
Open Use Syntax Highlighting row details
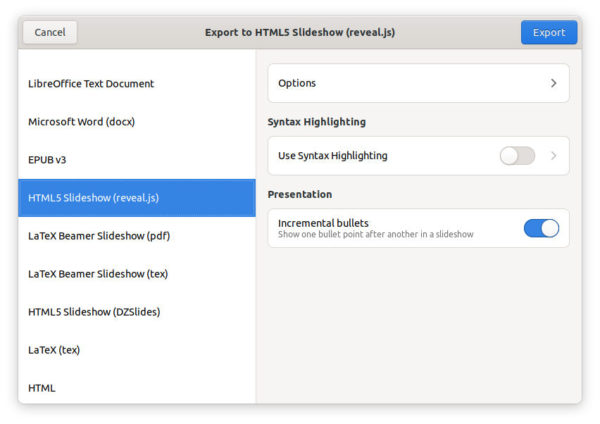pyautogui.click(x=419, y=156)
